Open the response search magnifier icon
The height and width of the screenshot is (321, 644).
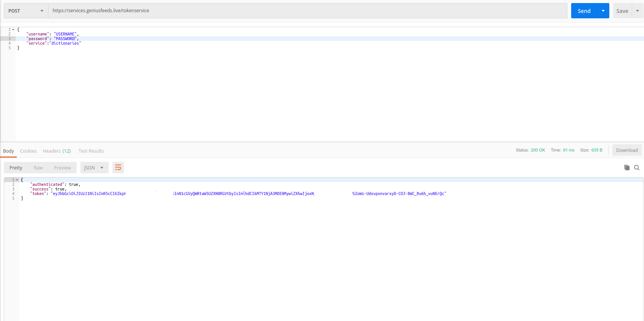[x=637, y=168]
